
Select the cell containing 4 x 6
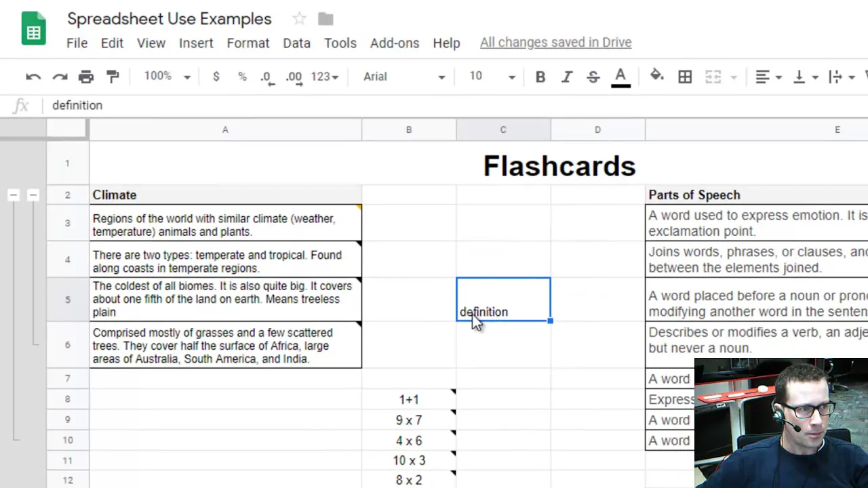click(409, 441)
